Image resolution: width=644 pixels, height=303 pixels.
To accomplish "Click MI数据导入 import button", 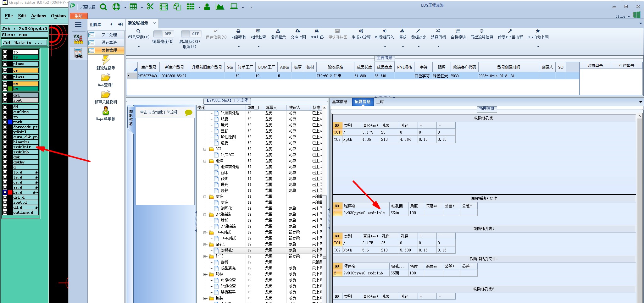I will coord(384,34).
